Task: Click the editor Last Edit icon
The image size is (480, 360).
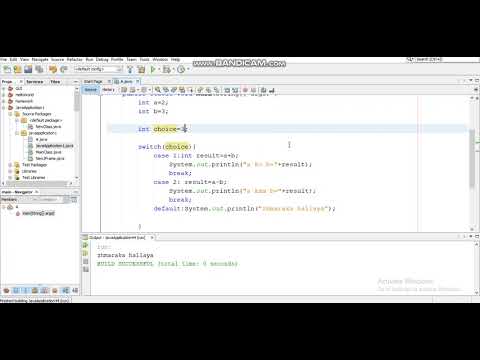Action: pos(124,90)
